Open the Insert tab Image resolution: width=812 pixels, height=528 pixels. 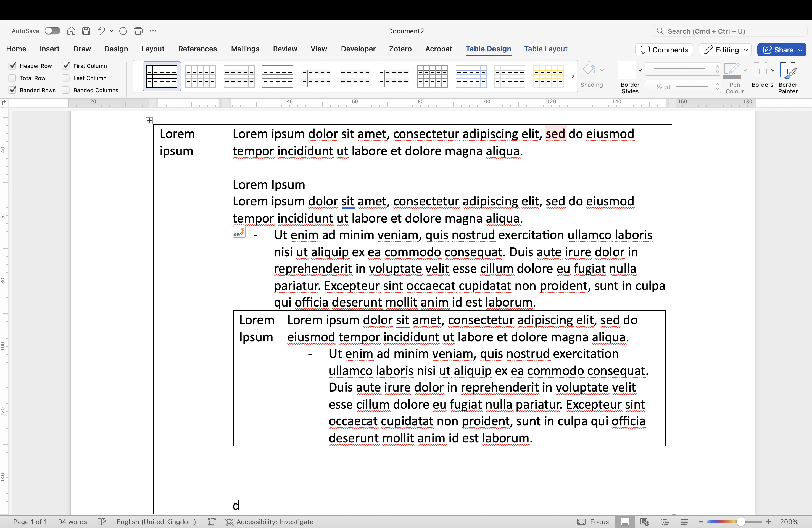pos(49,49)
